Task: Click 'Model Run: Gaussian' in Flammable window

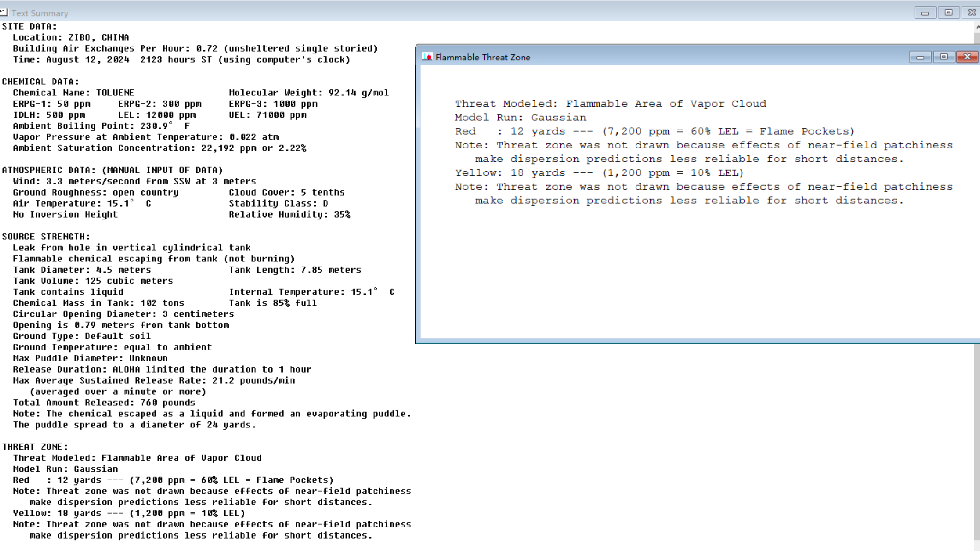Action: 520,118
